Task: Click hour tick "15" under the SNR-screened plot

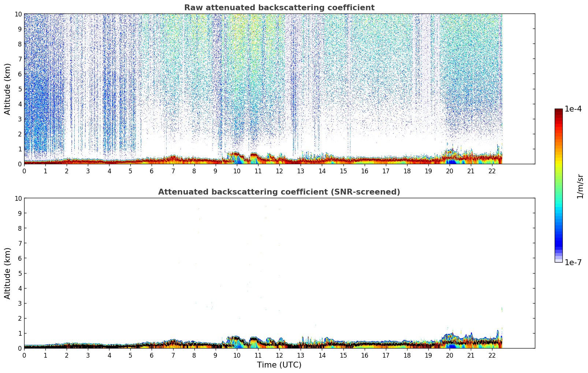Action: (343, 355)
